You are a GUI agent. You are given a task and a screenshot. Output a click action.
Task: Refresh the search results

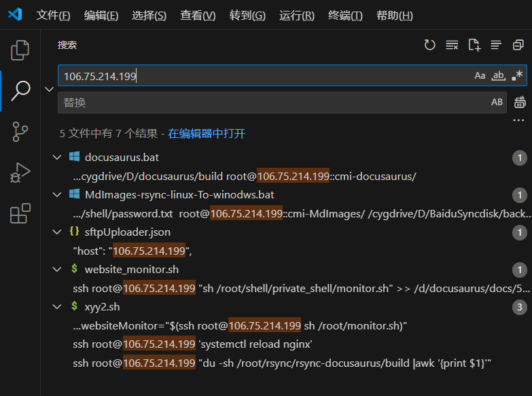(x=429, y=45)
